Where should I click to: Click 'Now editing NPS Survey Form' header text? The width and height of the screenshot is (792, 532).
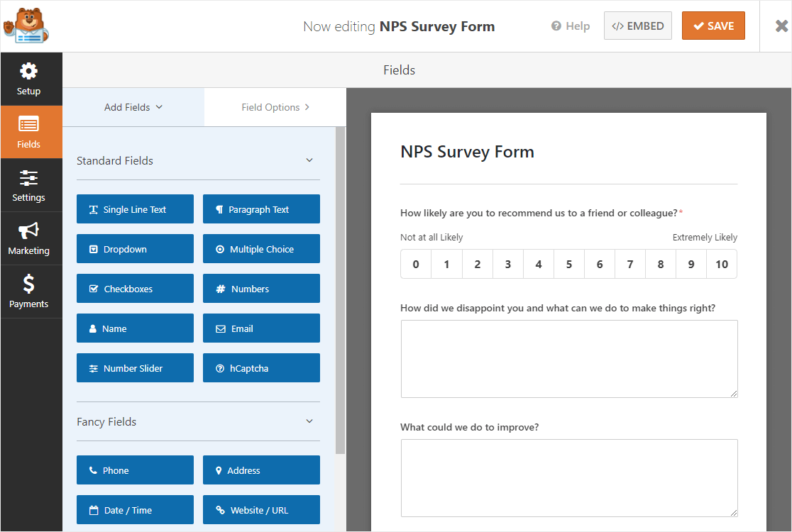tap(399, 26)
